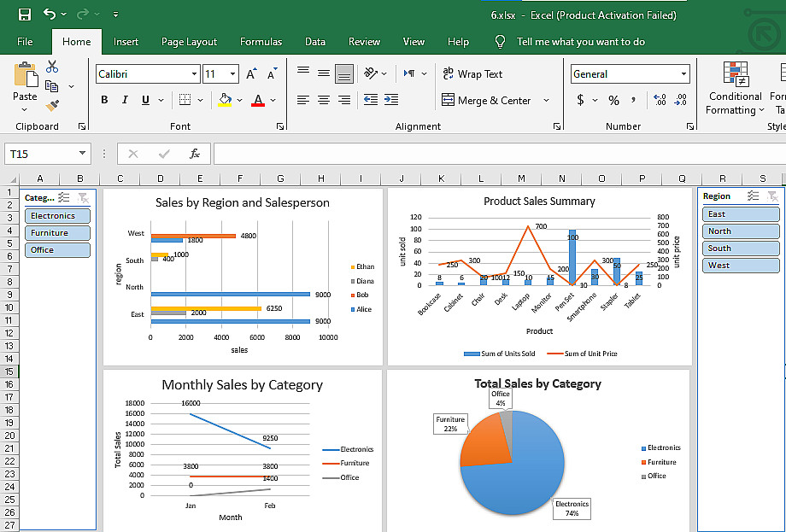Click Decrease Indent icon

coord(371,100)
